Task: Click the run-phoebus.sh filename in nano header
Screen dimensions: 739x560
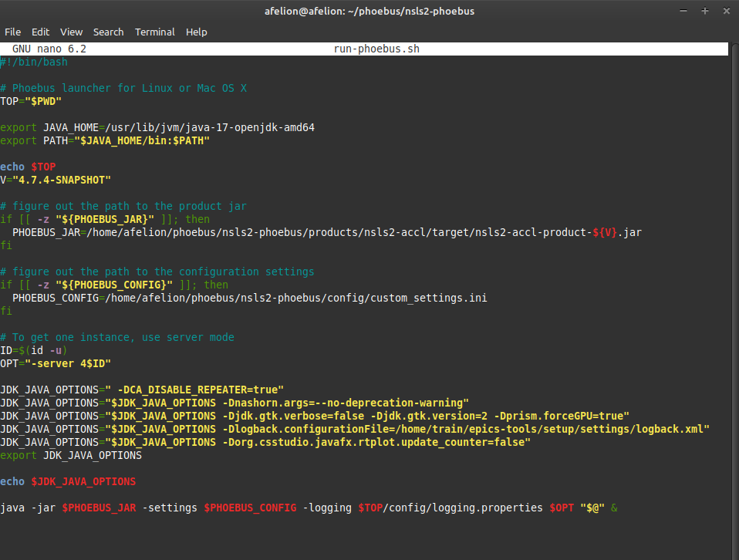Action: click(x=376, y=49)
